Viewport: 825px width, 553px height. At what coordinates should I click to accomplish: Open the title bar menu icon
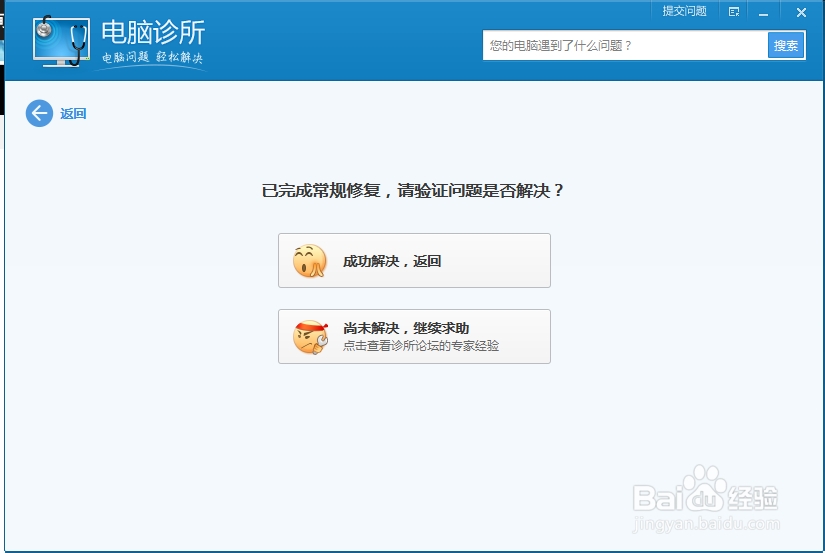click(734, 12)
